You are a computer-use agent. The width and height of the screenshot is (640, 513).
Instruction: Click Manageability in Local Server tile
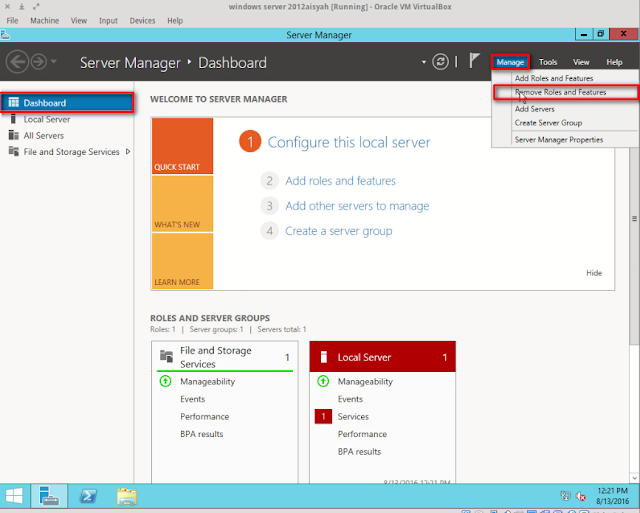pos(365,382)
